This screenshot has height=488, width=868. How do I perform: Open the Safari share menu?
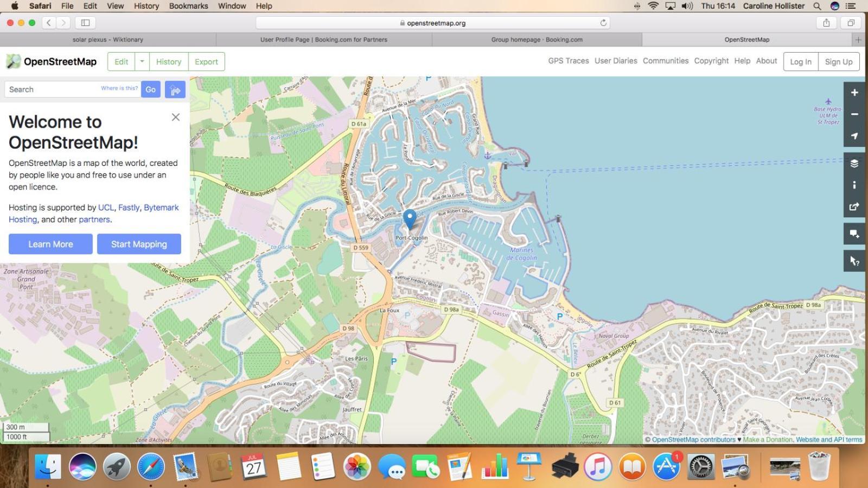[826, 23]
